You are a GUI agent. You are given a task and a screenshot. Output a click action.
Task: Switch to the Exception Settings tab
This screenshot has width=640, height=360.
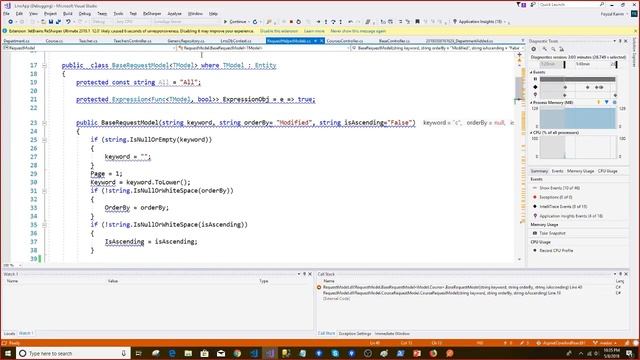tap(355, 333)
